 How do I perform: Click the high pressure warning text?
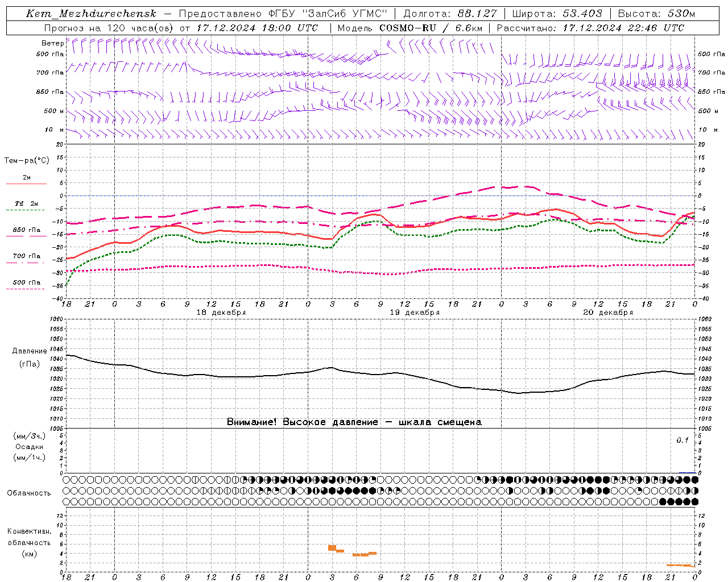tap(354, 422)
